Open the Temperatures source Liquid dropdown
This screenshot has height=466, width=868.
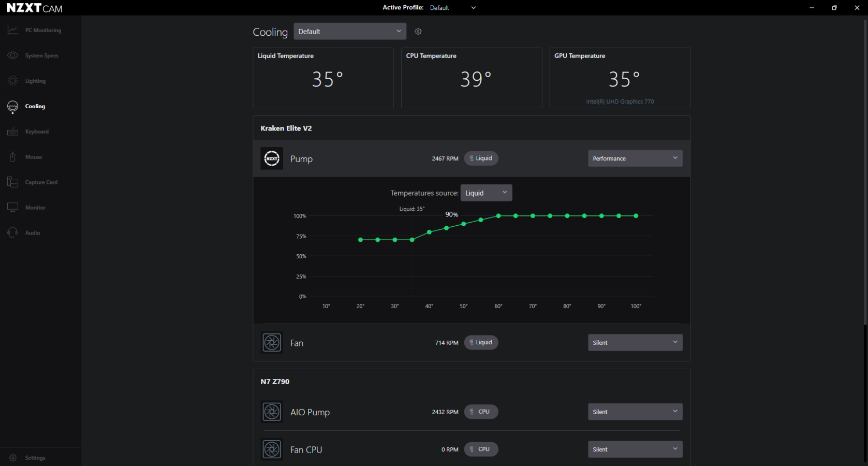click(x=486, y=193)
